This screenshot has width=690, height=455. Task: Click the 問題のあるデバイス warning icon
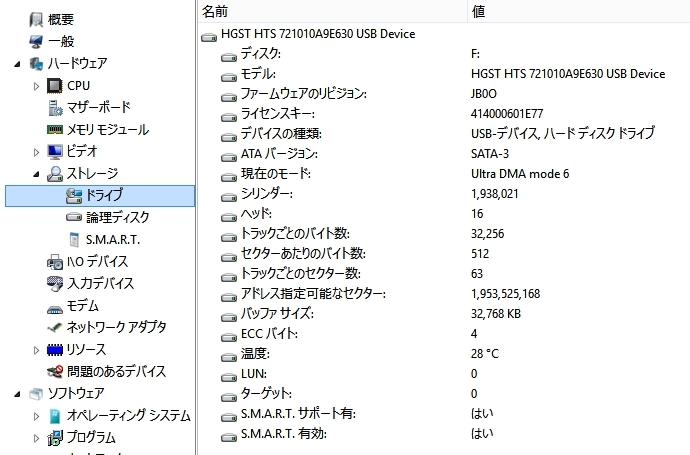55,372
